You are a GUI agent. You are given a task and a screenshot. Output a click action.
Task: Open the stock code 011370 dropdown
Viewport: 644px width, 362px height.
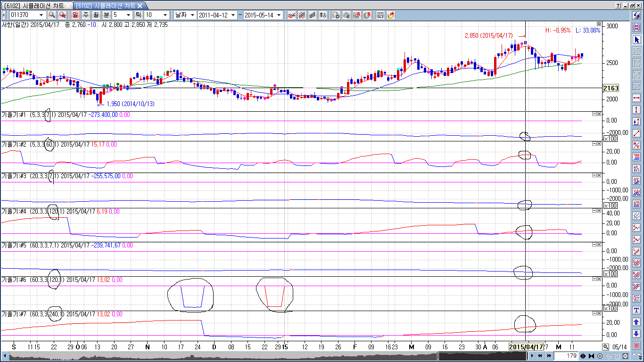coord(42,15)
